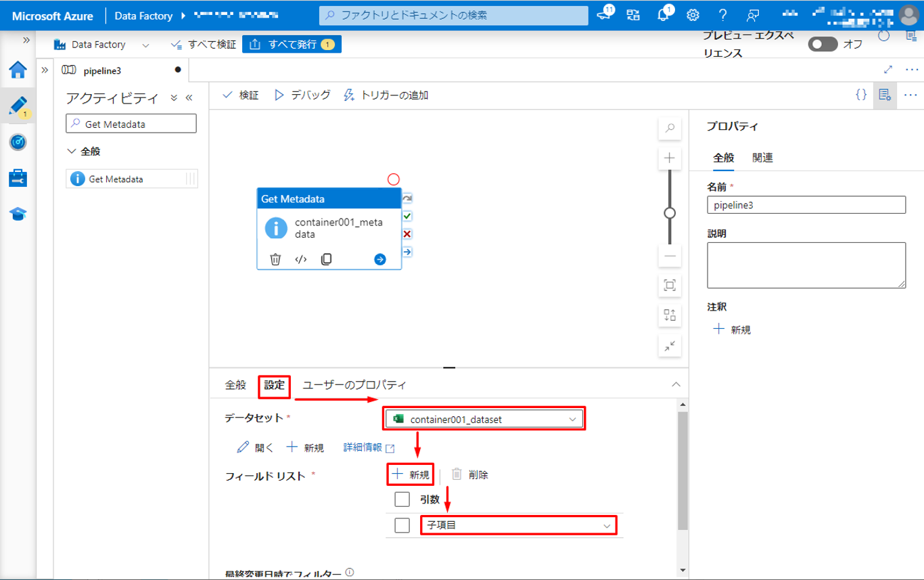The image size is (924, 580).
Task: Open the Learning Center graduation cap icon
Action: tap(18, 214)
